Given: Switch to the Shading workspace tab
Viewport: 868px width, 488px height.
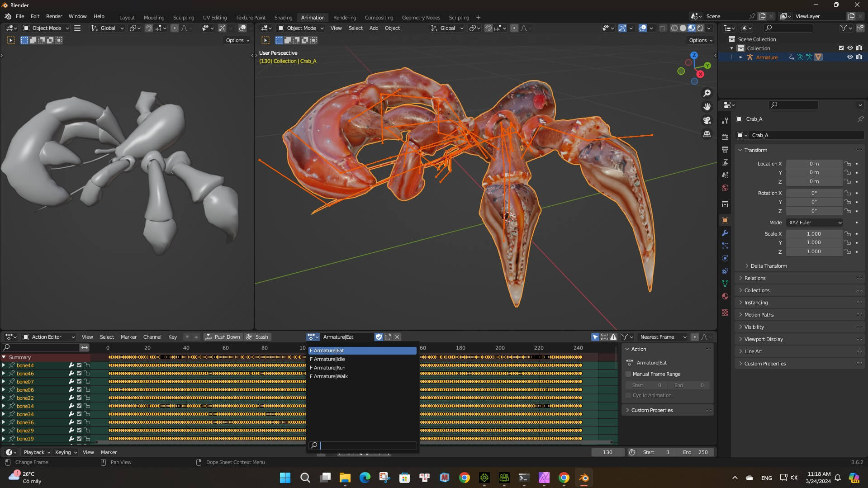Looking at the screenshot, I should [283, 18].
